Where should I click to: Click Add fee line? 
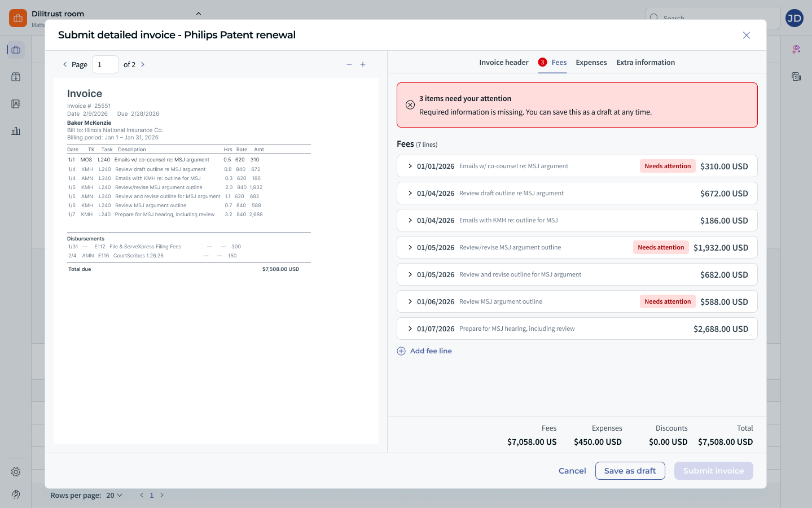(x=425, y=351)
